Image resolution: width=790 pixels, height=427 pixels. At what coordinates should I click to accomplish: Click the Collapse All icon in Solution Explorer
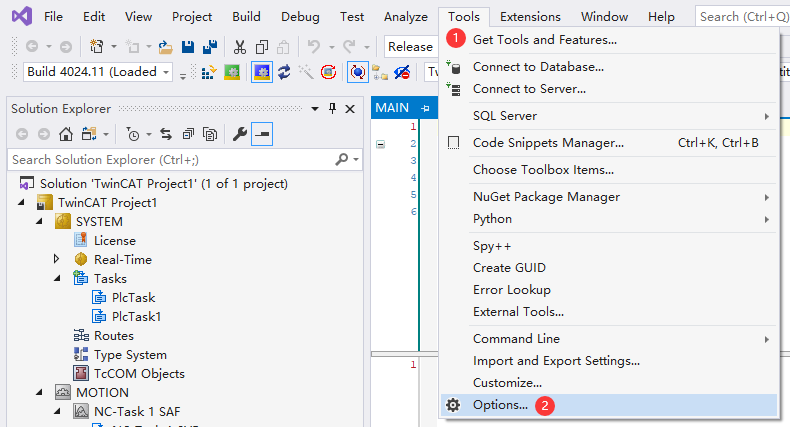[x=188, y=134]
